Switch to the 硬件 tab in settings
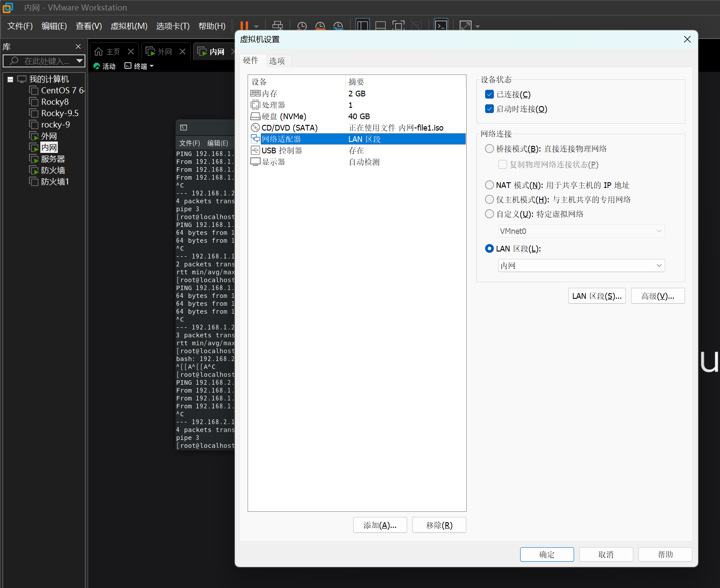 (x=251, y=60)
